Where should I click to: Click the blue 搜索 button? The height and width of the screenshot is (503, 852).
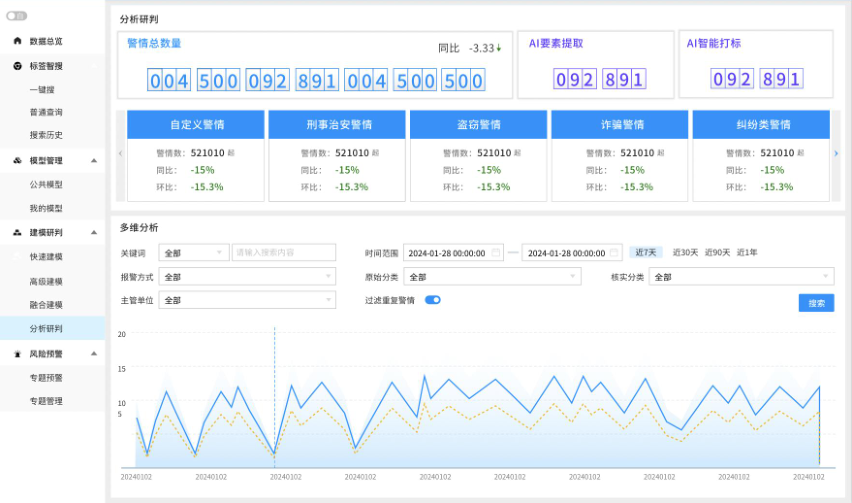[816, 303]
